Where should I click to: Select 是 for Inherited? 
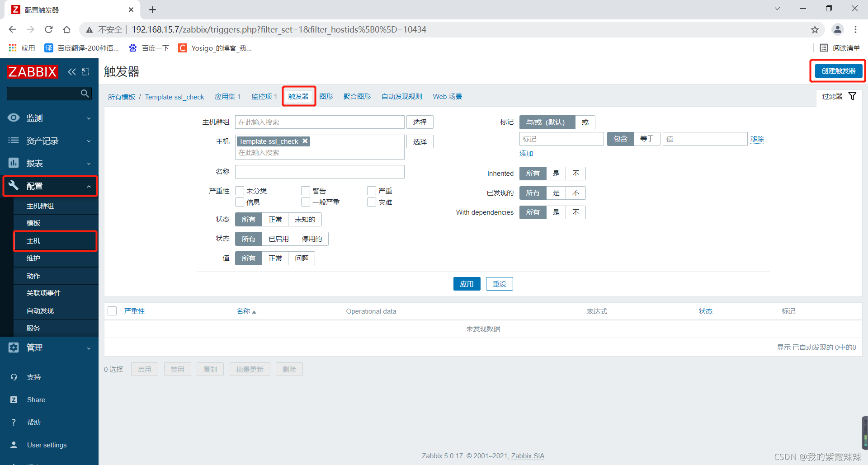tap(556, 174)
